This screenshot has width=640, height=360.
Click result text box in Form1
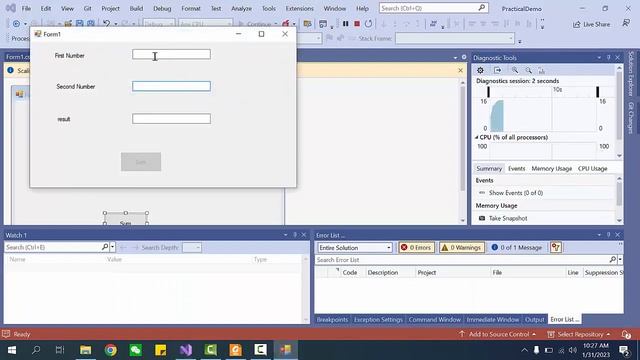(171, 119)
